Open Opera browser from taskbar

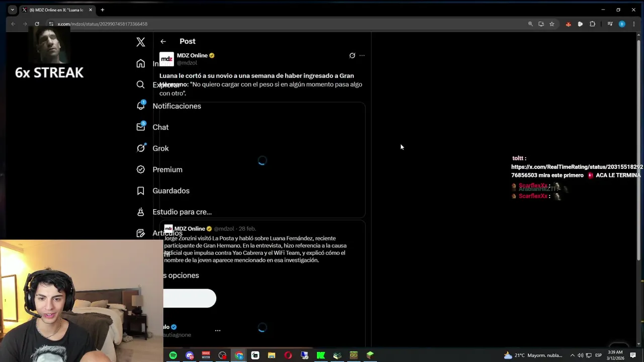coord(288,355)
